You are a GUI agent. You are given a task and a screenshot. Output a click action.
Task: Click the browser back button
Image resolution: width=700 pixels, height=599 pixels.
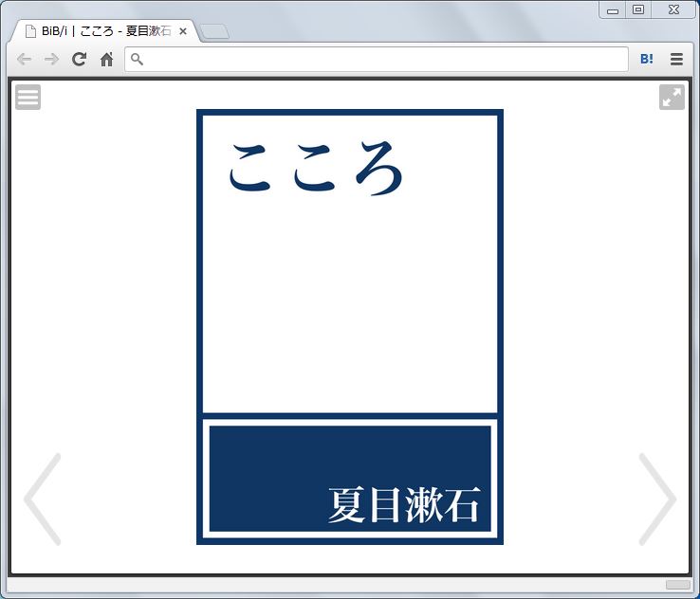tap(24, 59)
